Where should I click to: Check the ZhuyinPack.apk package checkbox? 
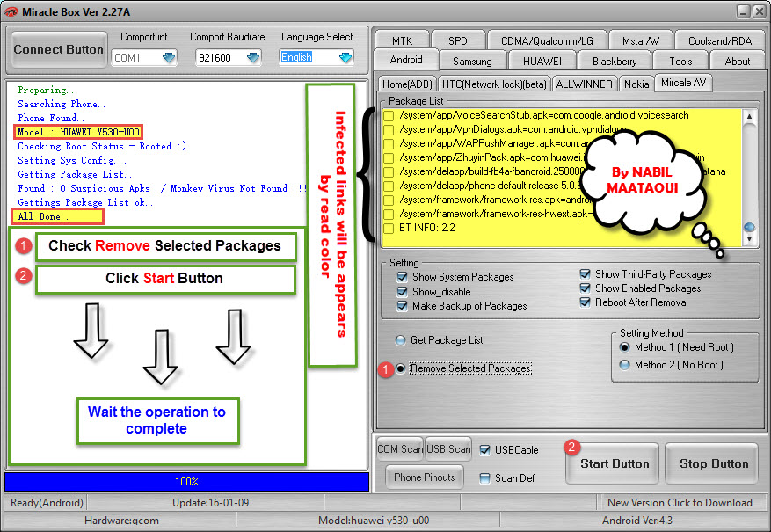389,158
